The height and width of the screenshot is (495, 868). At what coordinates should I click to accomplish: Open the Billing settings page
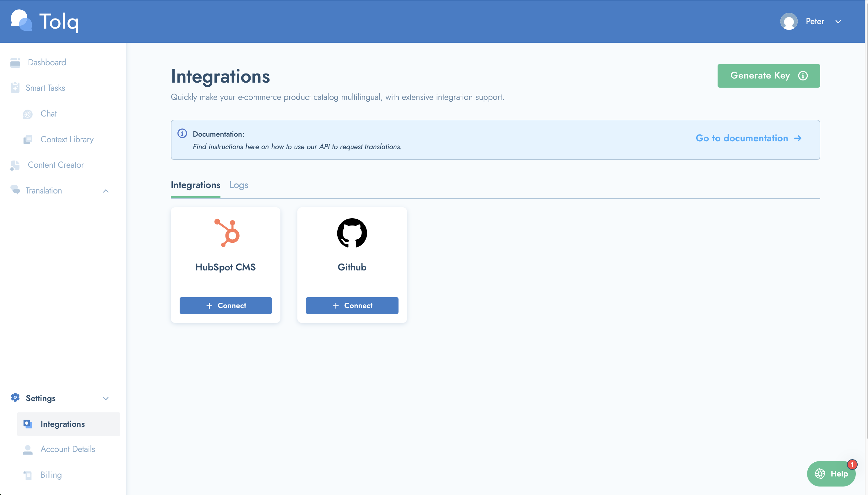point(51,475)
